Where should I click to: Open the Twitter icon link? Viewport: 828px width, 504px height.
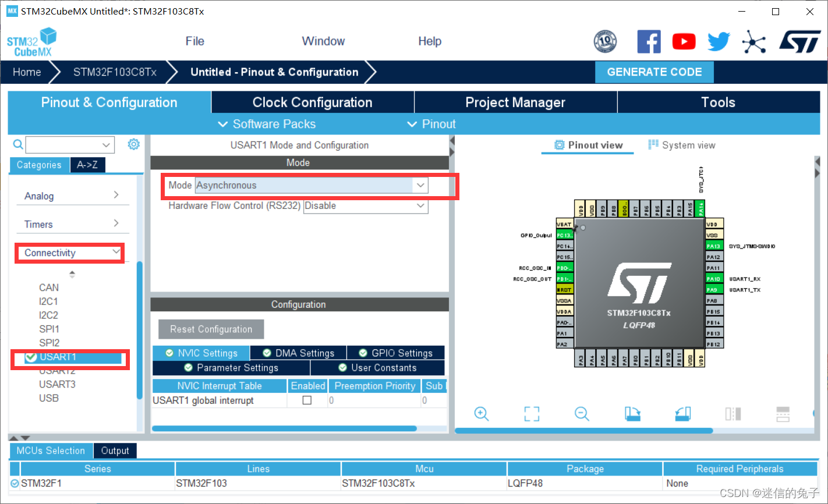tap(719, 42)
